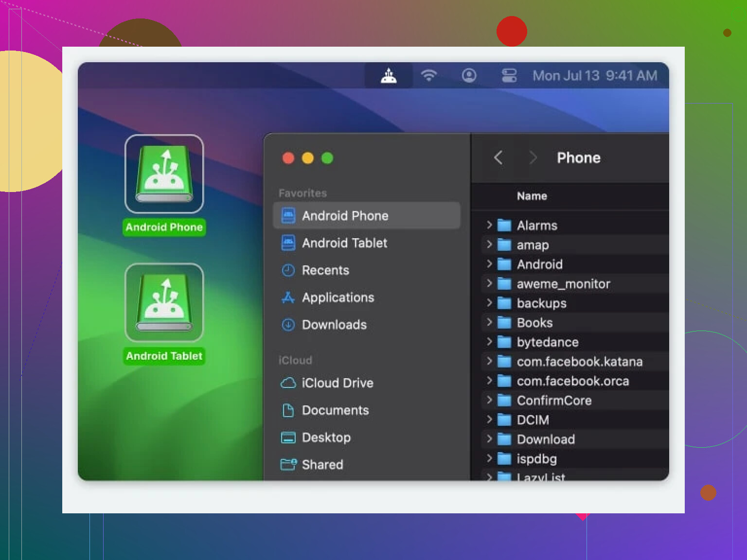Expand the Alarms folder
747x560 pixels.
(x=489, y=225)
